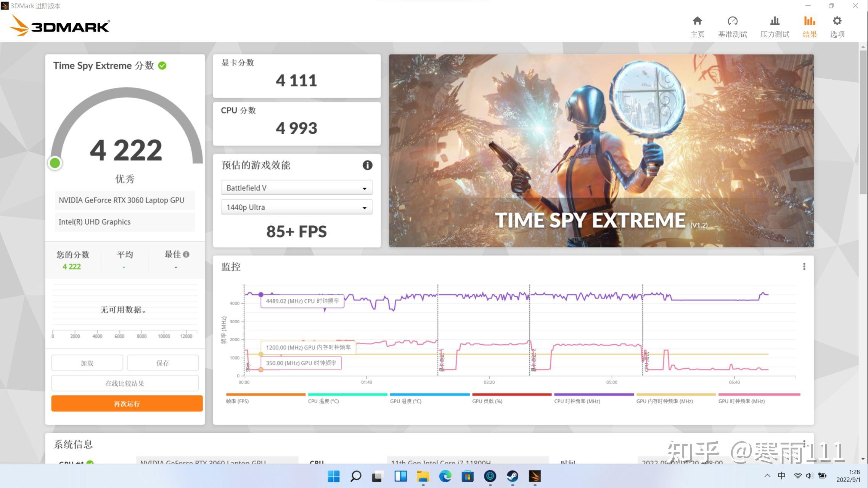Toggle the CPU 温度 legend series
The width and height of the screenshot is (868, 488).
pos(323,401)
